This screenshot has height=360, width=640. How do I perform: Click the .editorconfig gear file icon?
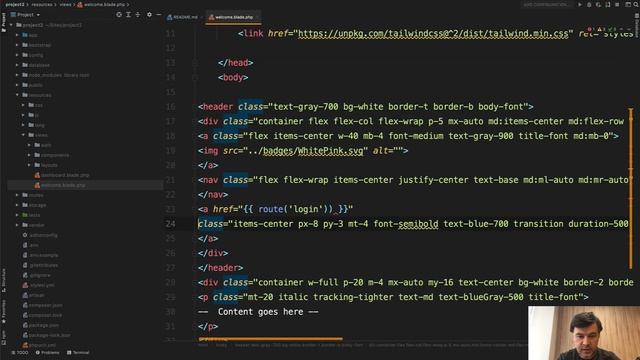[x=25, y=235]
